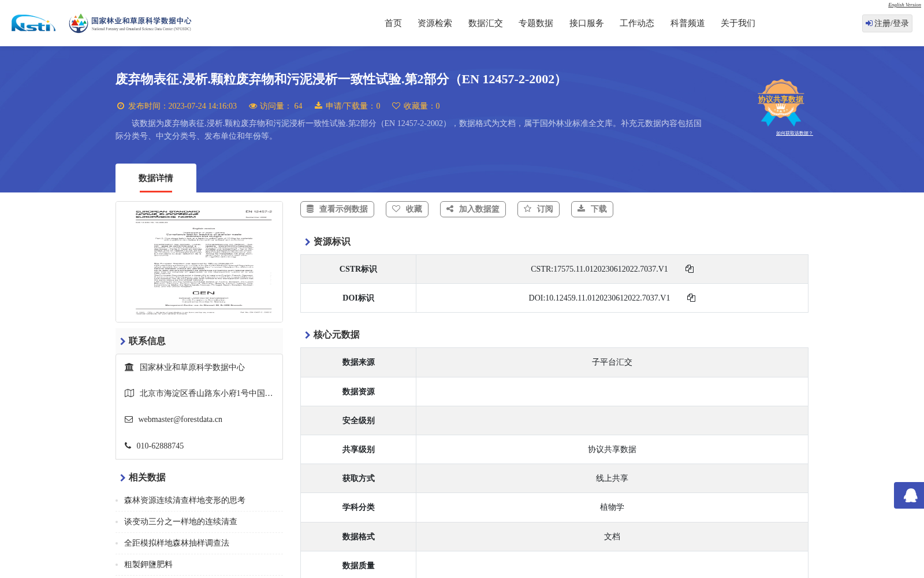Click the download icon beside 申请/下载量
Image resolution: width=924 pixels, height=578 pixels.
coord(318,106)
